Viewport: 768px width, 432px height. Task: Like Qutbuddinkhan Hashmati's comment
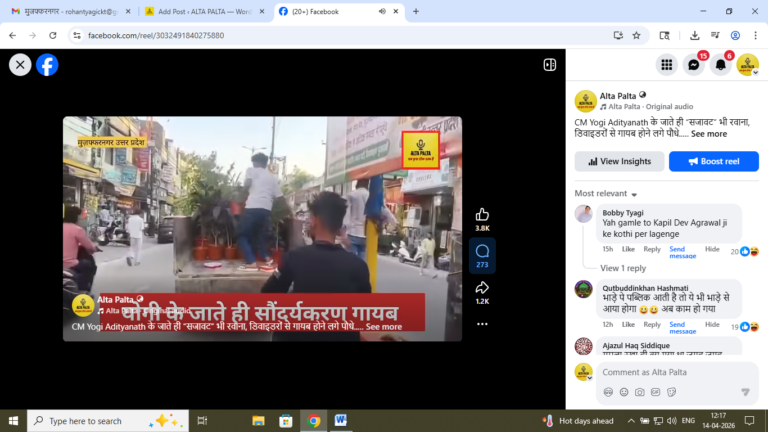[x=628, y=325]
